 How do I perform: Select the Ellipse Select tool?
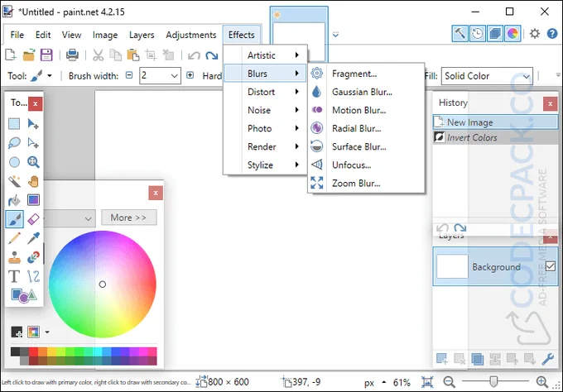coord(14,162)
